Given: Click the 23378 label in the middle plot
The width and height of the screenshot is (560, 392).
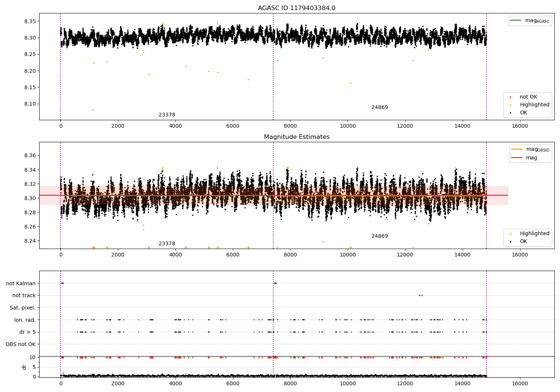Looking at the screenshot, I should coord(167,244).
